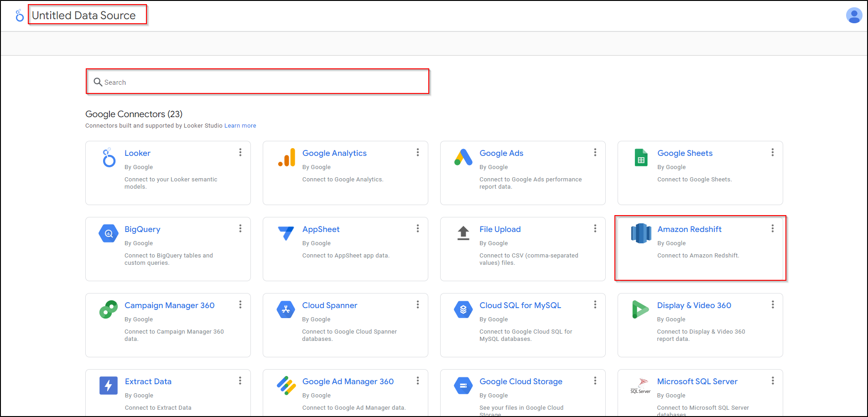Choose the AppSheet connector title
Viewport: 868px width, 417px height.
[x=321, y=229]
